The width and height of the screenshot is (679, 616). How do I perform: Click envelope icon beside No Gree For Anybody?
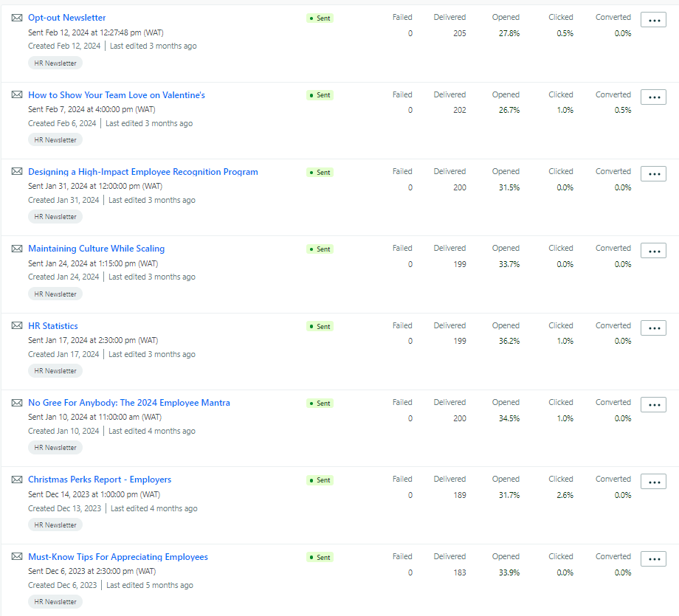click(x=17, y=403)
